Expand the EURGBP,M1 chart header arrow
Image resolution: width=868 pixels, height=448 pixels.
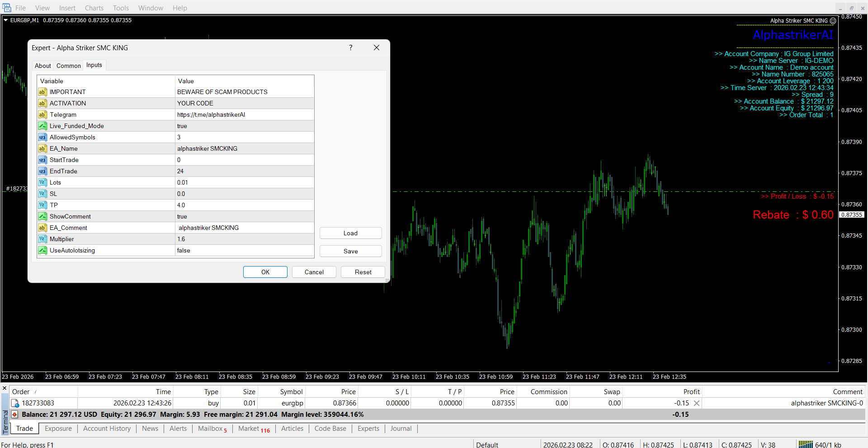click(6, 20)
